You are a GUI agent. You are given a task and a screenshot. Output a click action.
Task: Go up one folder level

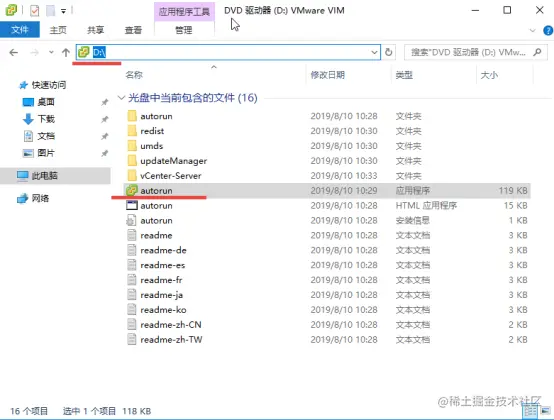[x=66, y=53]
